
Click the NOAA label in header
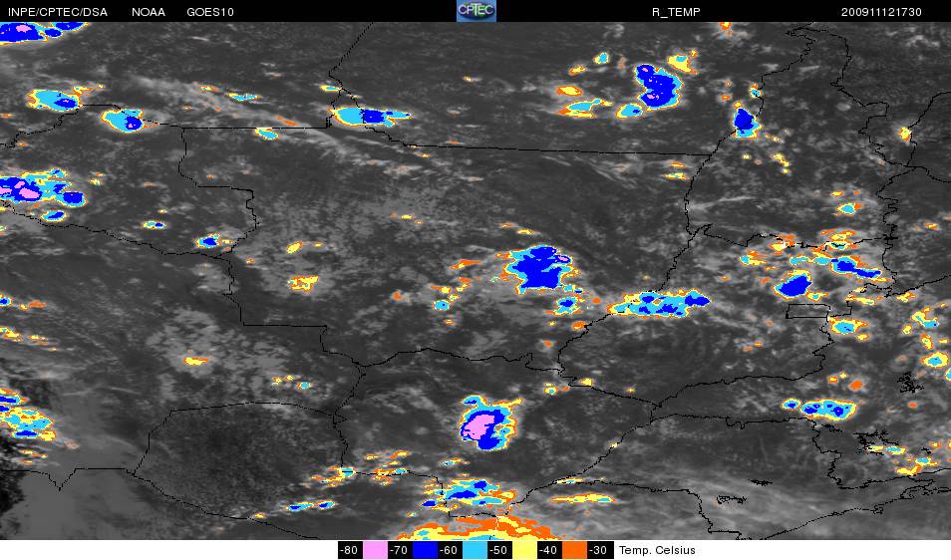tap(149, 12)
